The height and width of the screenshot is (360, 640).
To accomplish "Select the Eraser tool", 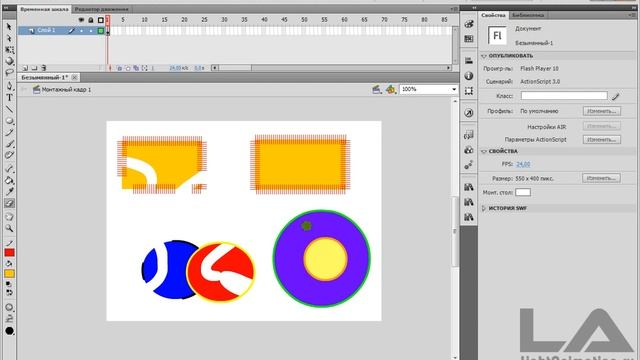I will point(9,203).
